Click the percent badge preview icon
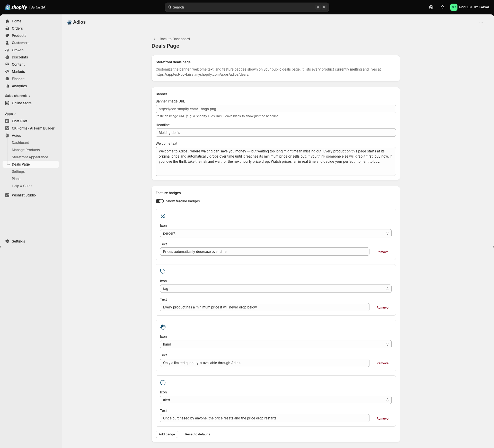This screenshot has width=494, height=448. tap(163, 216)
